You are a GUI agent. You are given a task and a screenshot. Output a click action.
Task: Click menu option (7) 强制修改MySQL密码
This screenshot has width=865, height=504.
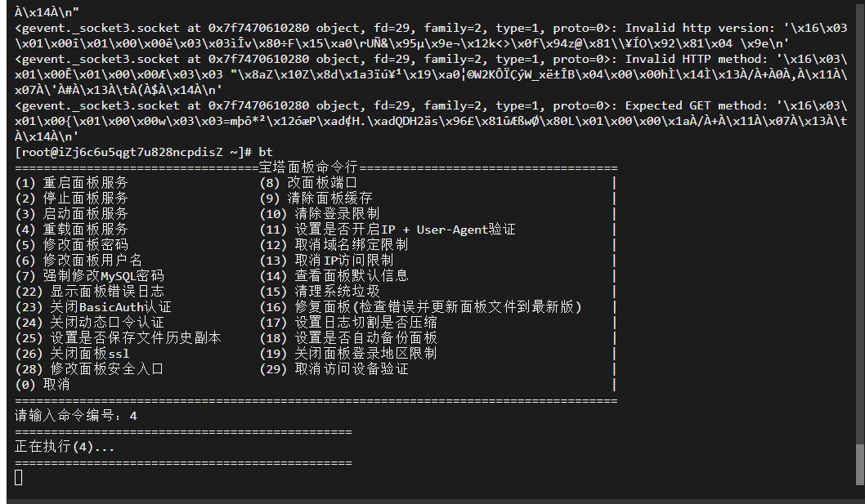(x=89, y=276)
